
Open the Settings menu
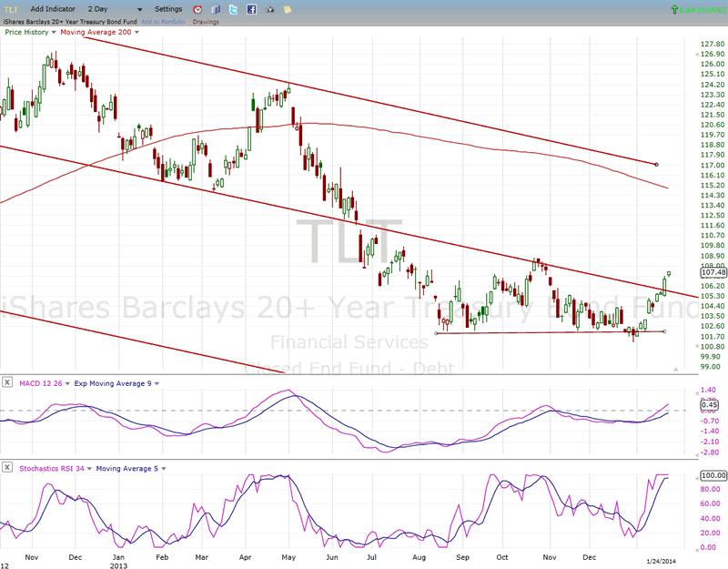[168, 9]
